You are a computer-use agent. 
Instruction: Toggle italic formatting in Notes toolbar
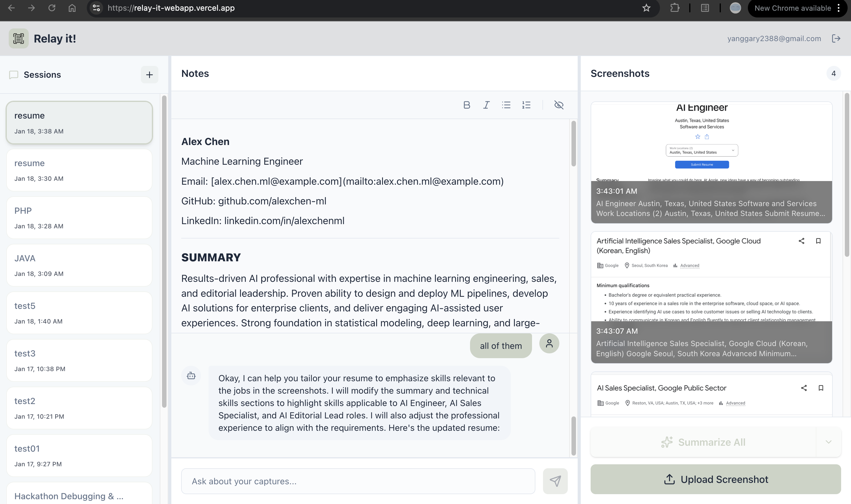tap(486, 105)
